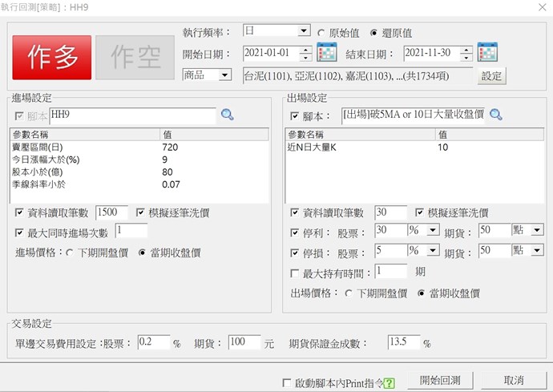Click the gray 作空 short button
Image resolution: width=553 pixels, height=392 pixels.
click(x=135, y=57)
